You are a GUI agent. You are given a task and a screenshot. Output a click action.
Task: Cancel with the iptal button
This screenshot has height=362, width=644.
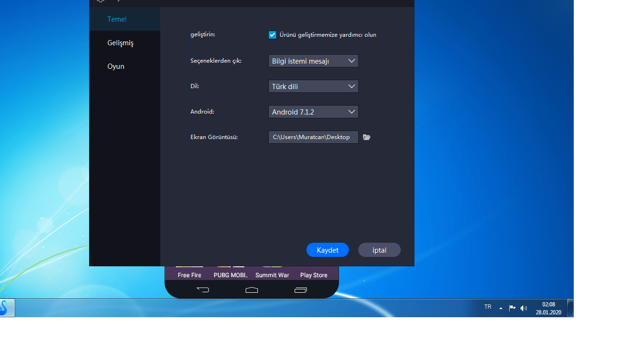(380, 250)
